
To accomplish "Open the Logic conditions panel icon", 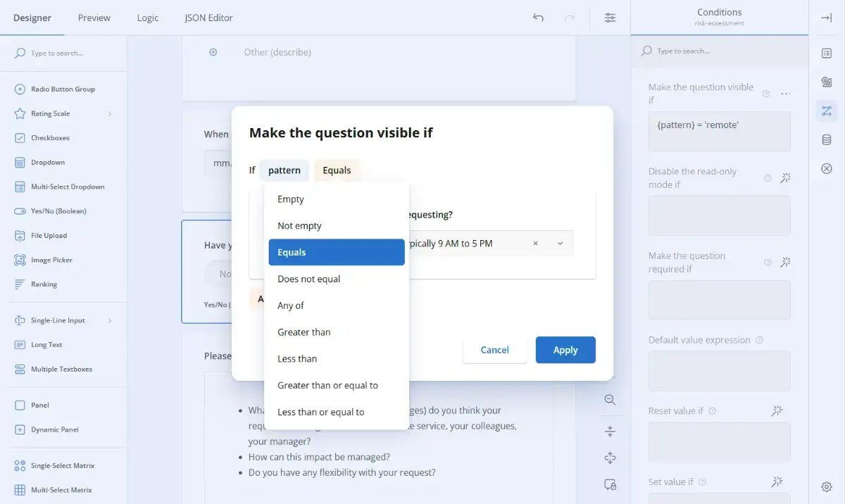I will [827, 111].
